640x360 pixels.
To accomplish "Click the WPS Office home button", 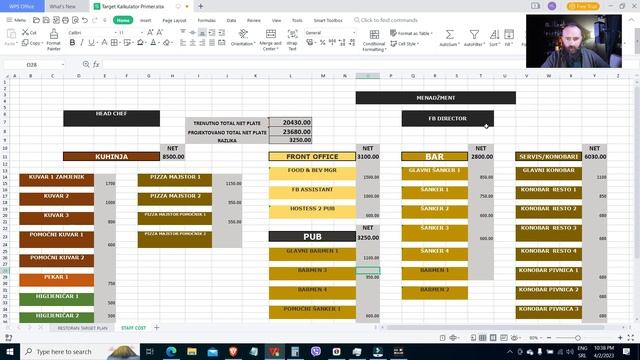I will pyautogui.click(x=22, y=6).
